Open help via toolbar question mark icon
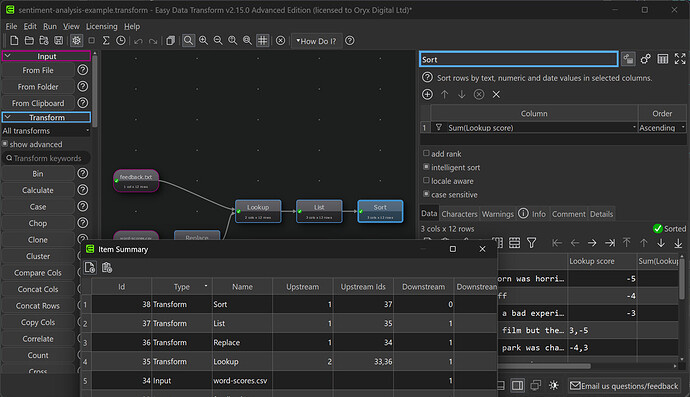690x397 pixels. coord(349,41)
